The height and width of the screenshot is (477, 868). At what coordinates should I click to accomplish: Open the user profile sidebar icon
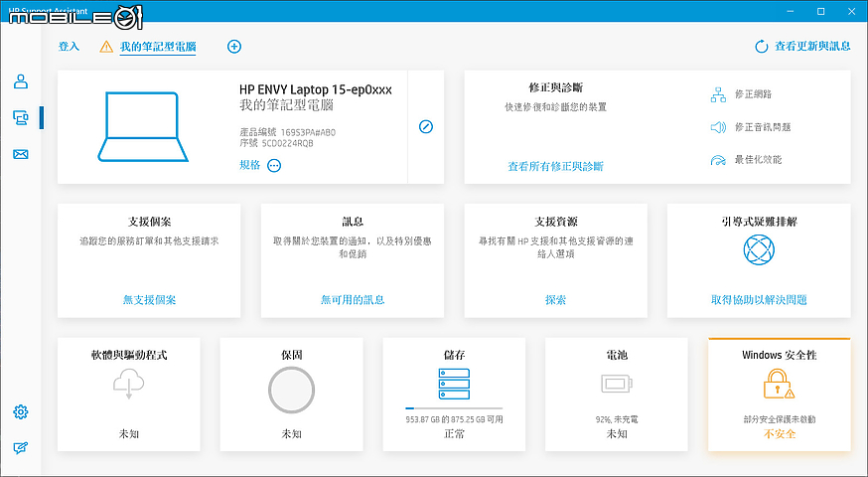[x=21, y=81]
